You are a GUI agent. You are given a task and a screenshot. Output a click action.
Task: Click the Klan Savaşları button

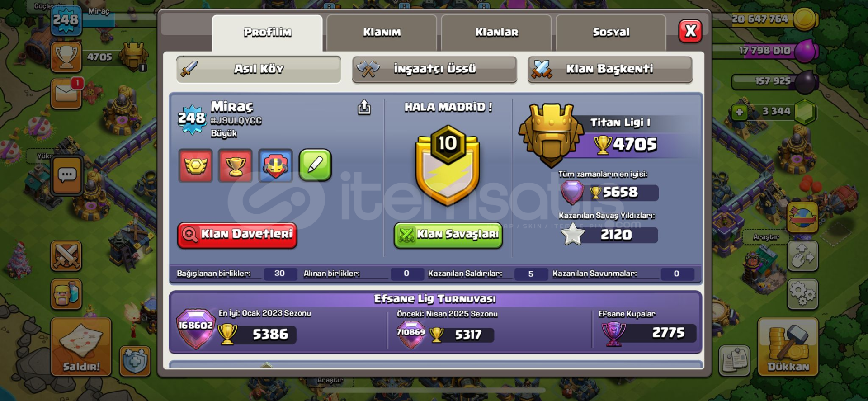(448, 235)
